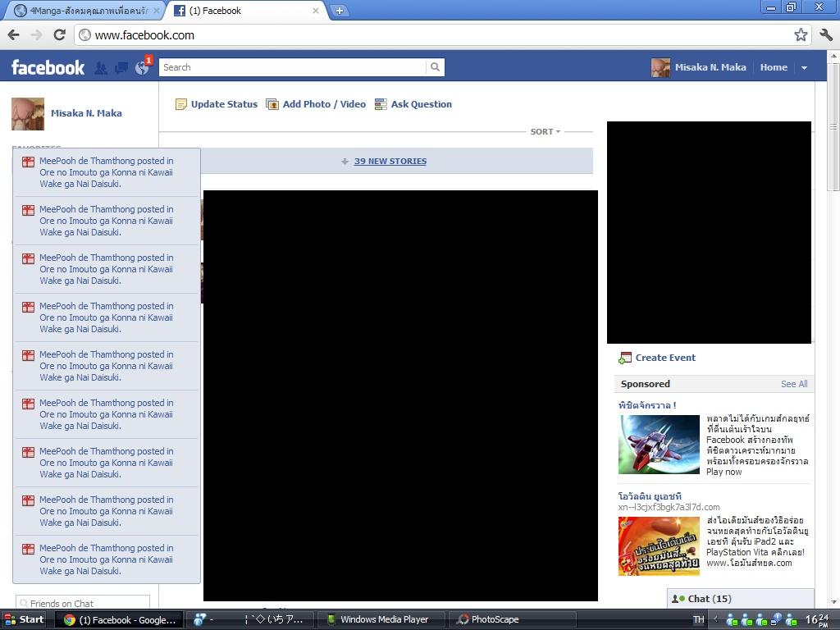The width and height of the screenshot is (840, 630).
Task: Open second sponsored ad title link
Action: coord(650,496)
